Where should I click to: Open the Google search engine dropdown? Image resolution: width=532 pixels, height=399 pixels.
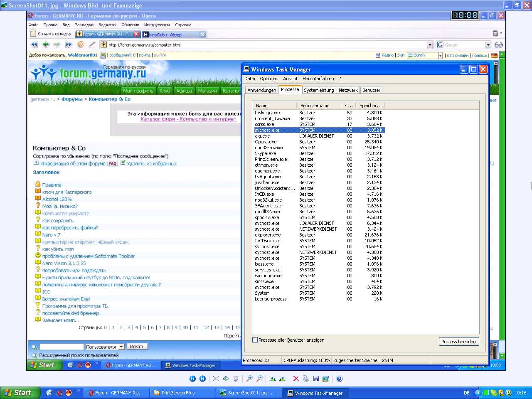[488, 44]
